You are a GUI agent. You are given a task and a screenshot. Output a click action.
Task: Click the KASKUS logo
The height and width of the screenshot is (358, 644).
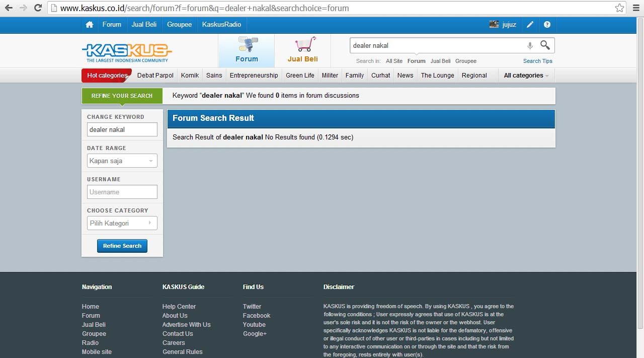coord(127,52)
